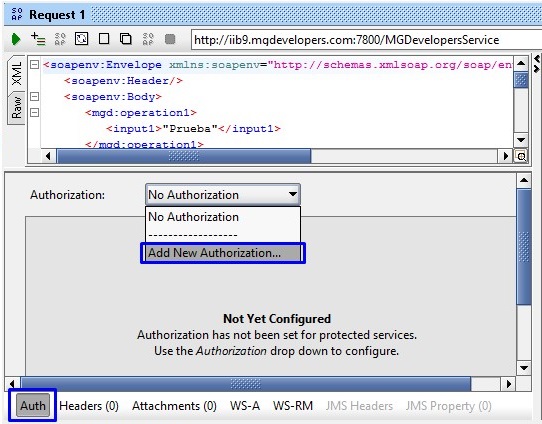Open the WS-A tab
542x424 pixels.
[245, 406]
